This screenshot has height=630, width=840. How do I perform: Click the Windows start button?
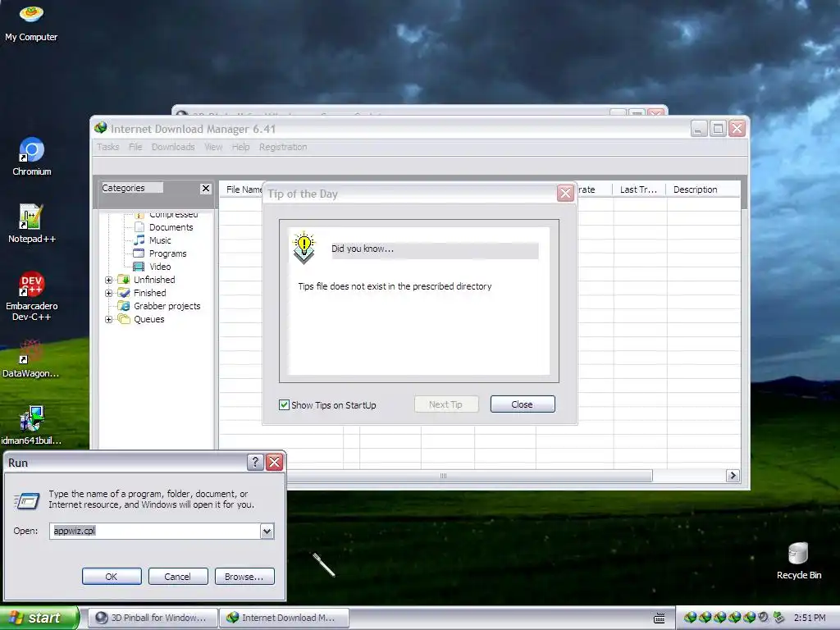point(39,618)
